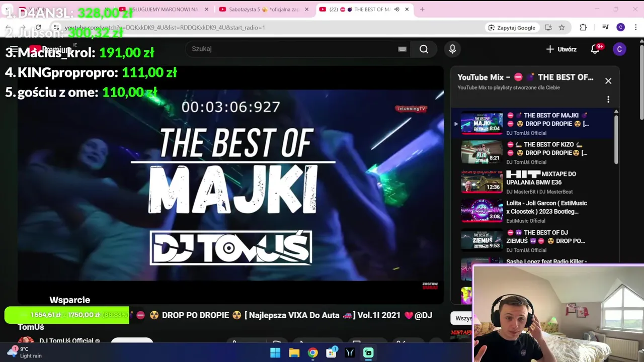Click the YouTube search magnifier button
The height and width of the screenshot is (362, 644).
(x=424, y=49)
